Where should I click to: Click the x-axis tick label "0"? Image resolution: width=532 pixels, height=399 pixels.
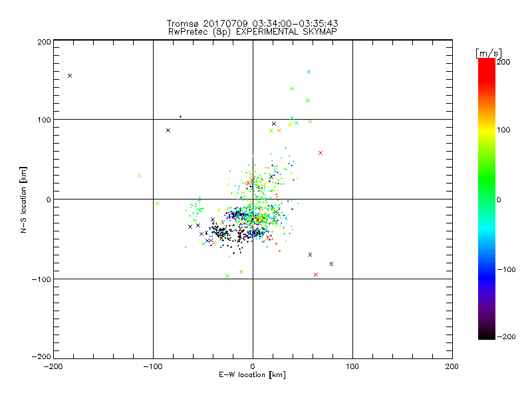253,366
